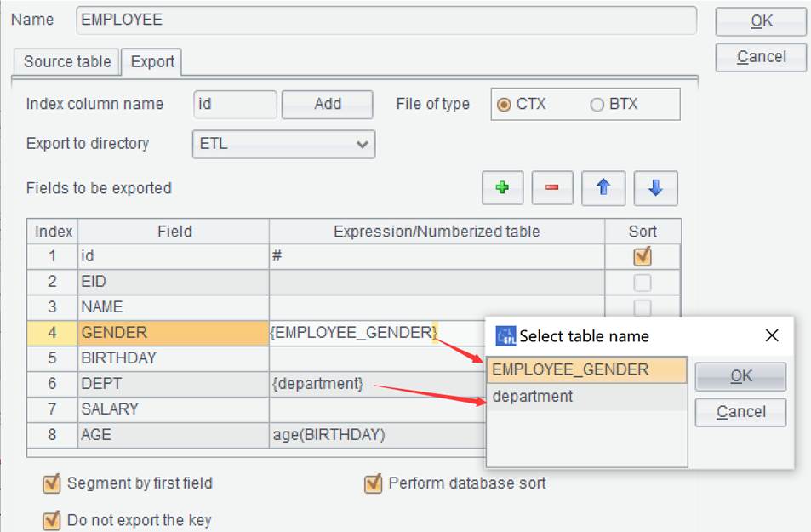Move field down with blue down arrow
The width and height of the screenshot is (811, 532).
point(655,188)
